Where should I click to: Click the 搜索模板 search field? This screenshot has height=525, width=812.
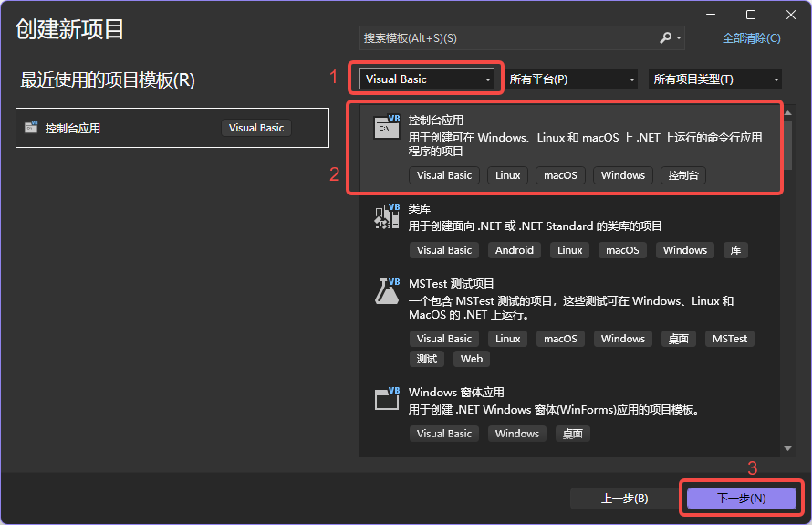point(506,38)
